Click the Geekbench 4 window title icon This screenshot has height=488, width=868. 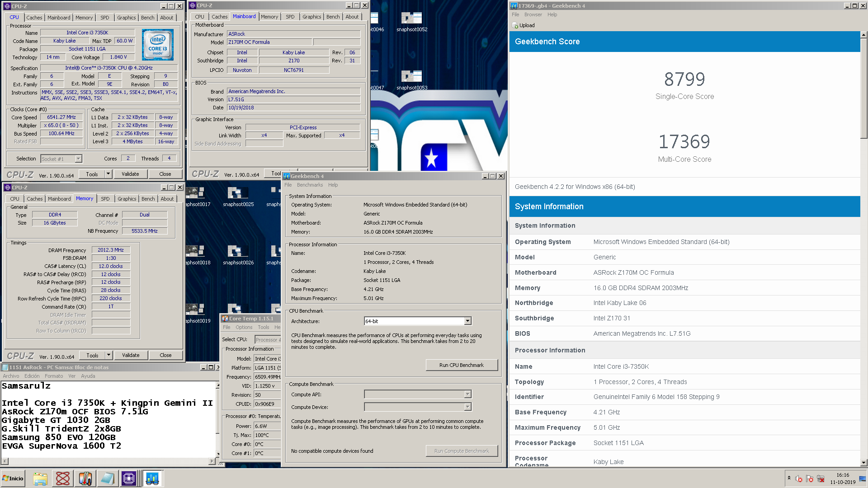pos(287,176)
